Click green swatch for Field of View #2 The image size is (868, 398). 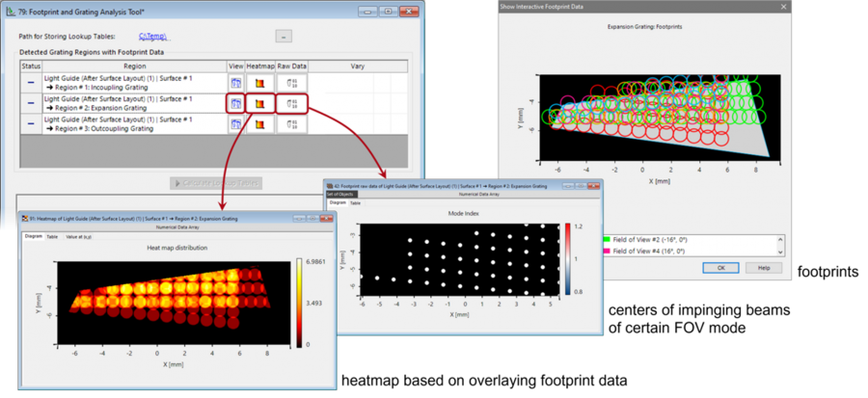606,239
